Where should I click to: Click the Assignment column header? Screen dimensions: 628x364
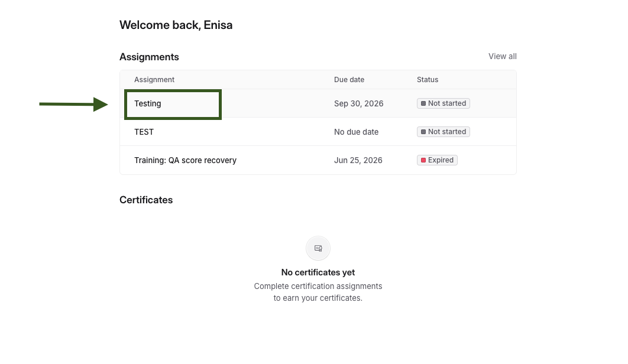[154, 80]
